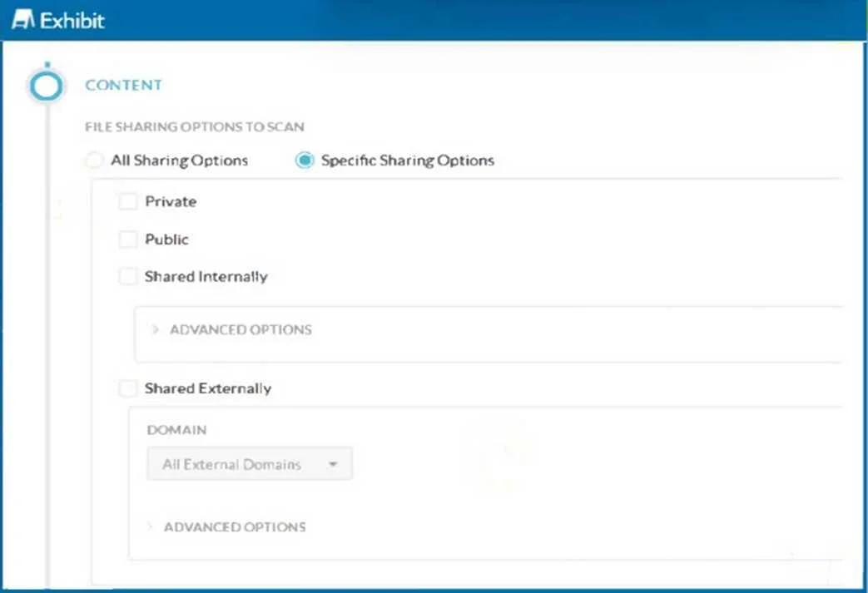The height and width of the screenshot is (593, 868).
Task: Click the chevron beside the external Advanced Options
Action: pos(150,526)
